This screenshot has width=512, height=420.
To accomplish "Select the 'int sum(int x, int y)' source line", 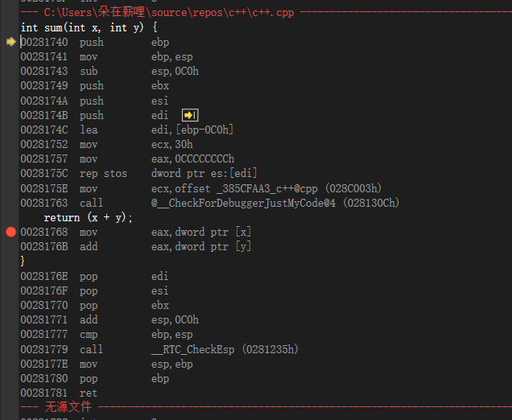I will pos(89,27).
